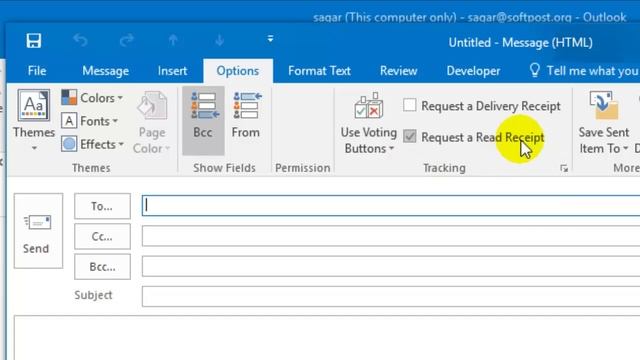Viewport: 640px width, 360px height.
Task: Click the Page Color paint bucket icon
Action: pyautogui.click(x=151, y=106)
